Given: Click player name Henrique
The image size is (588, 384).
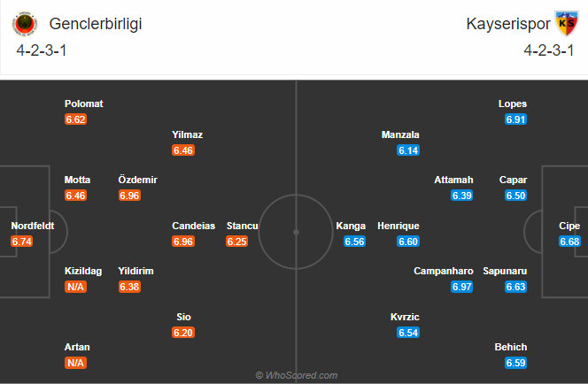Looking at the screenshot, I should coord(398,226).
